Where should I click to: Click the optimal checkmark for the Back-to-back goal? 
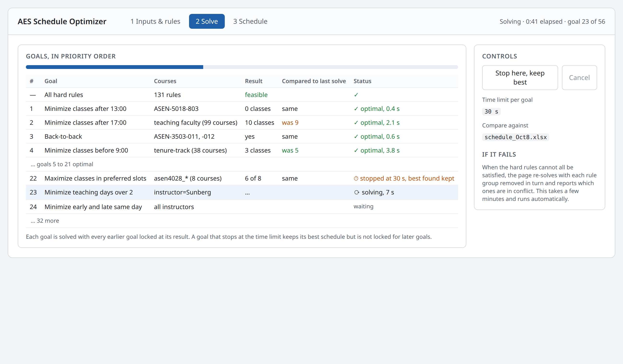coord(356,136)
